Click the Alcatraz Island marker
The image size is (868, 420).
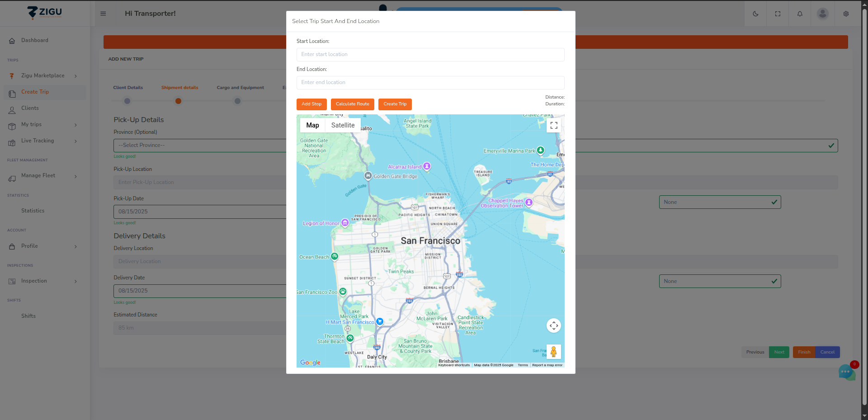tap(427, 166)
